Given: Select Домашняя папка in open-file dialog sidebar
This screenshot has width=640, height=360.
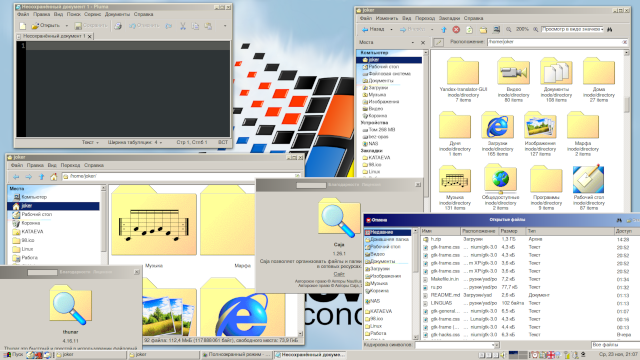Looking at the screenshot, I should click(388, 240).
